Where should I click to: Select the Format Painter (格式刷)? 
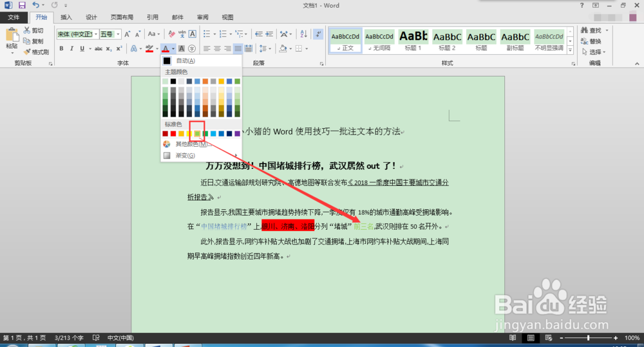click(x=36, y=52)
